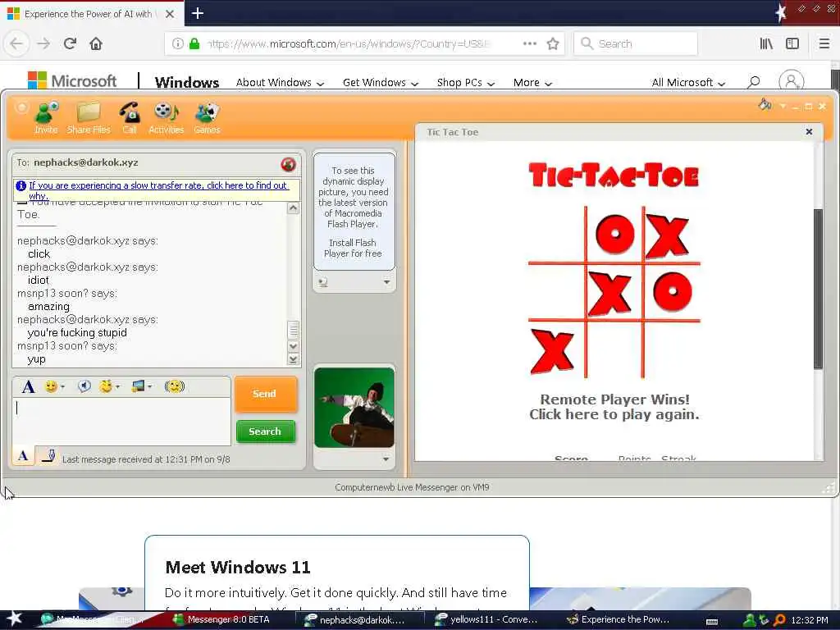This screenshot has height=630, width=840.
Task: Click the message text input box
Action: 121,422
